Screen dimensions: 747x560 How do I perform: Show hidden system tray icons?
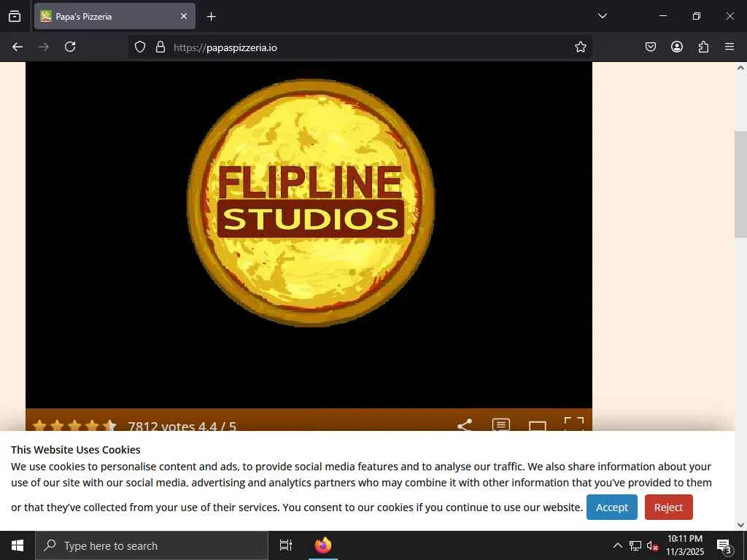click(617, 545)
